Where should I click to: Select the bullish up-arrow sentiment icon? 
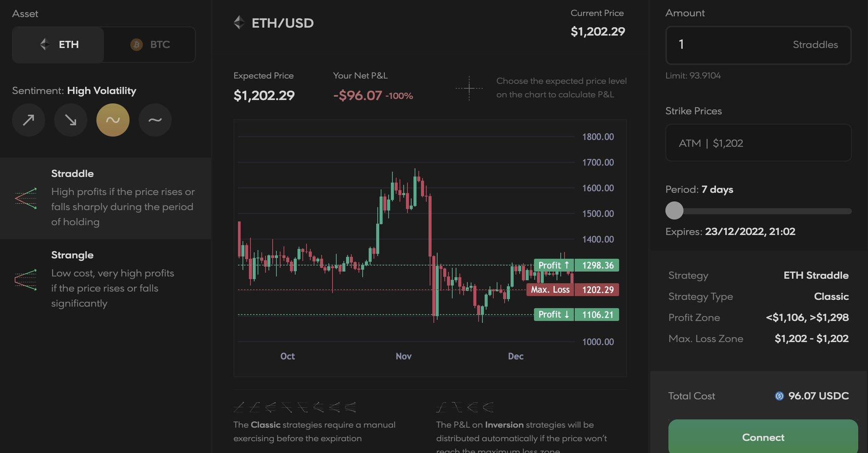pos(28,120)
